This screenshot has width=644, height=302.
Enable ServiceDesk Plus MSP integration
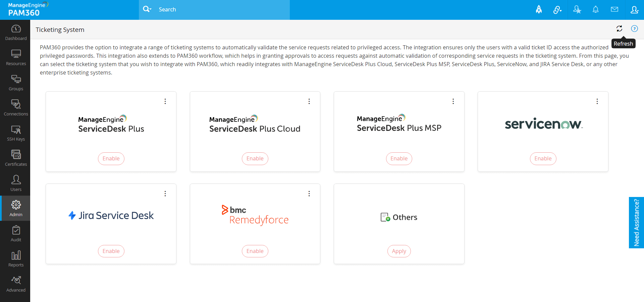point(399,159)
